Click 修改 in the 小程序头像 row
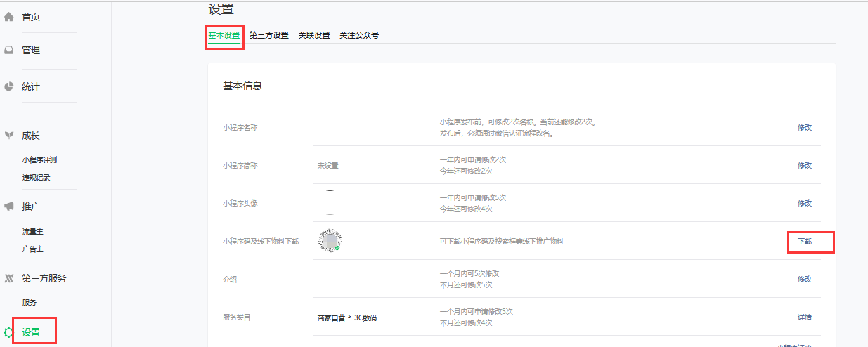 click(805, 204)
